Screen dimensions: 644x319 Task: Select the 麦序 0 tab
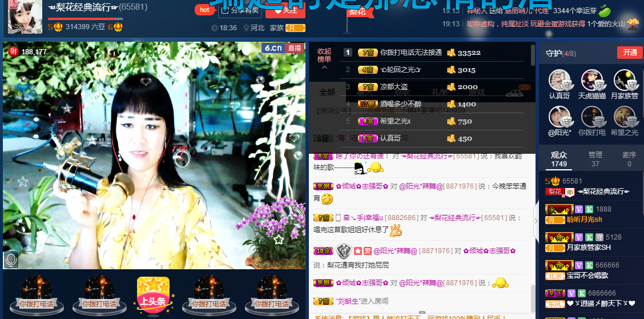pos(629,159)
